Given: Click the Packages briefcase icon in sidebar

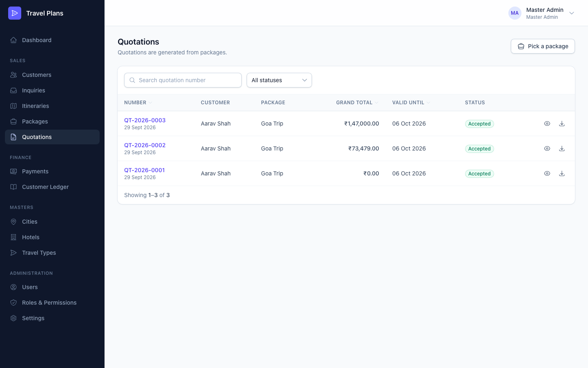Looking at the screenshot, I should [x=13, y=121].
